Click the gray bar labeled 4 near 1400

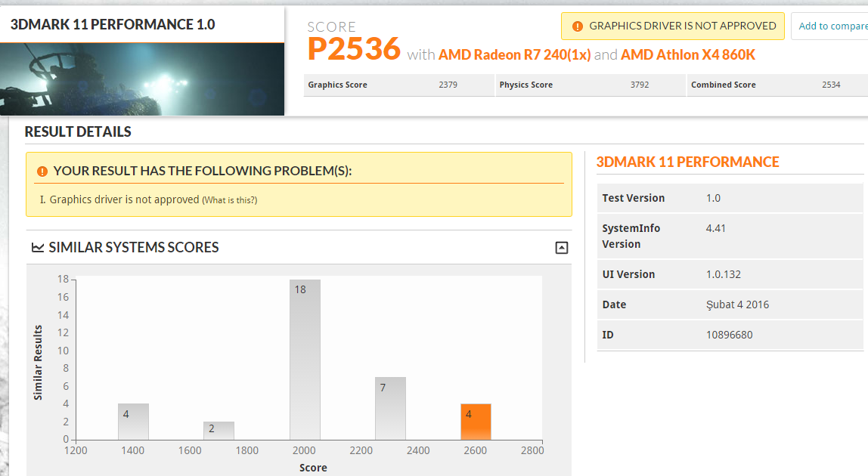tap(133, 422)
